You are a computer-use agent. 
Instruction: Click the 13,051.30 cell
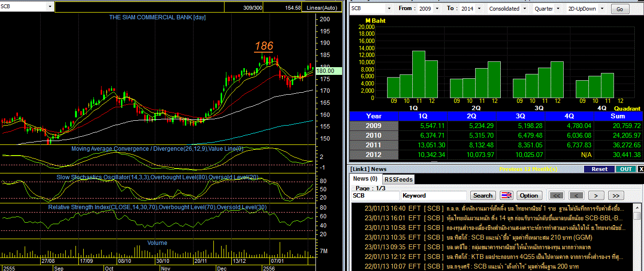423,145
